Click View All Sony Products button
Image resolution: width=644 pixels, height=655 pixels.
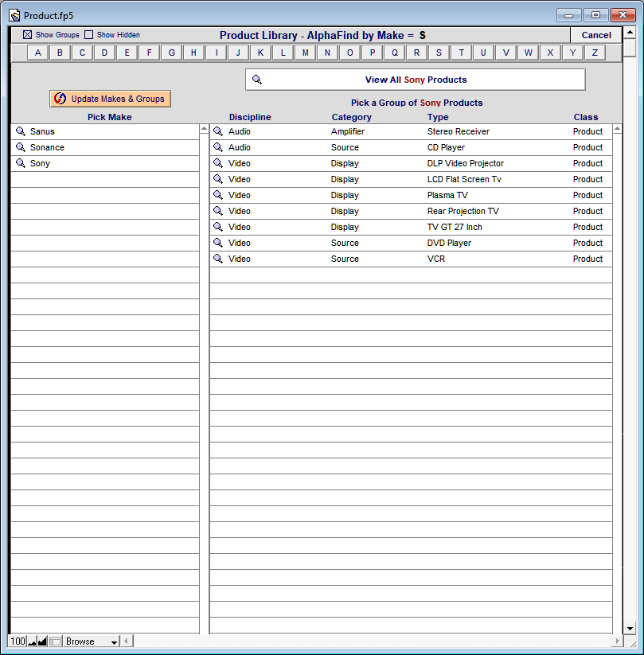pyautogui.click(x=416, y=80)
